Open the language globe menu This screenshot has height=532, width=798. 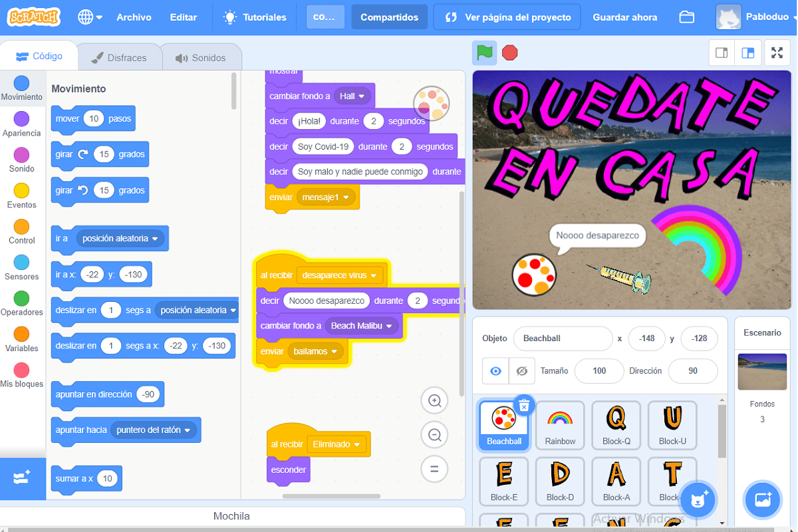coord(90,17)
